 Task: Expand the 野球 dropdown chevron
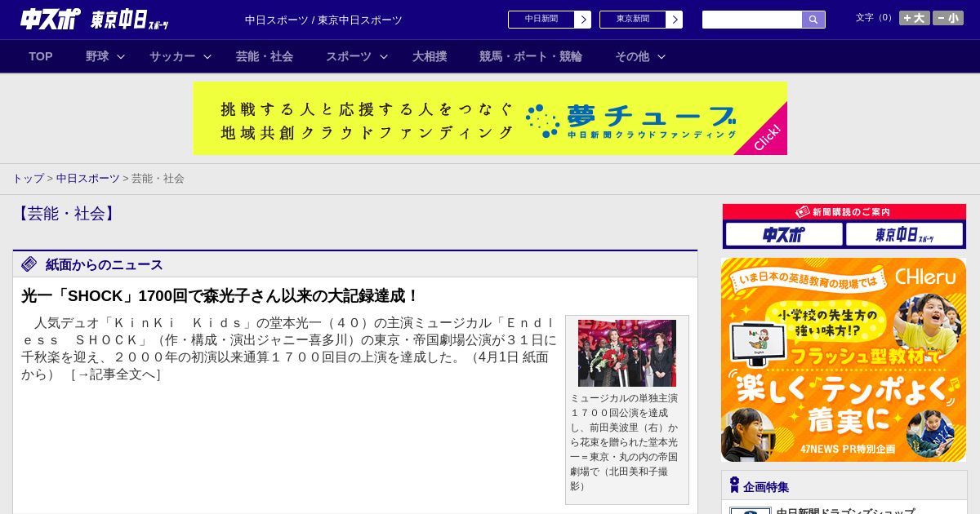[121, 56]
